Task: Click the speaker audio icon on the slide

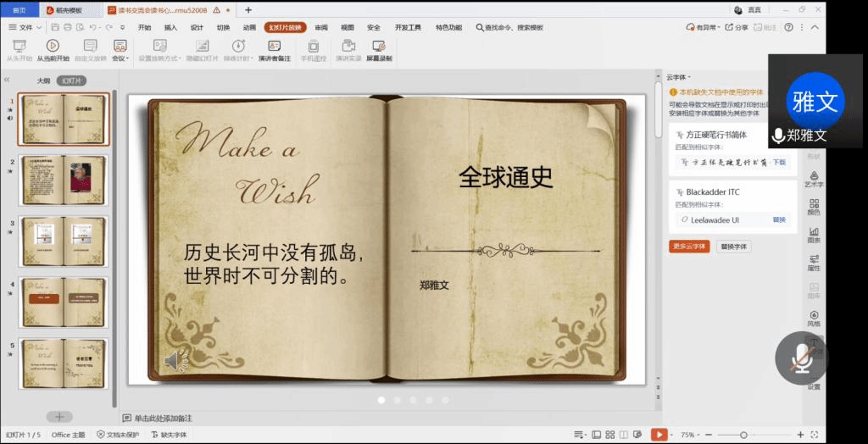Action: point(175,362)
